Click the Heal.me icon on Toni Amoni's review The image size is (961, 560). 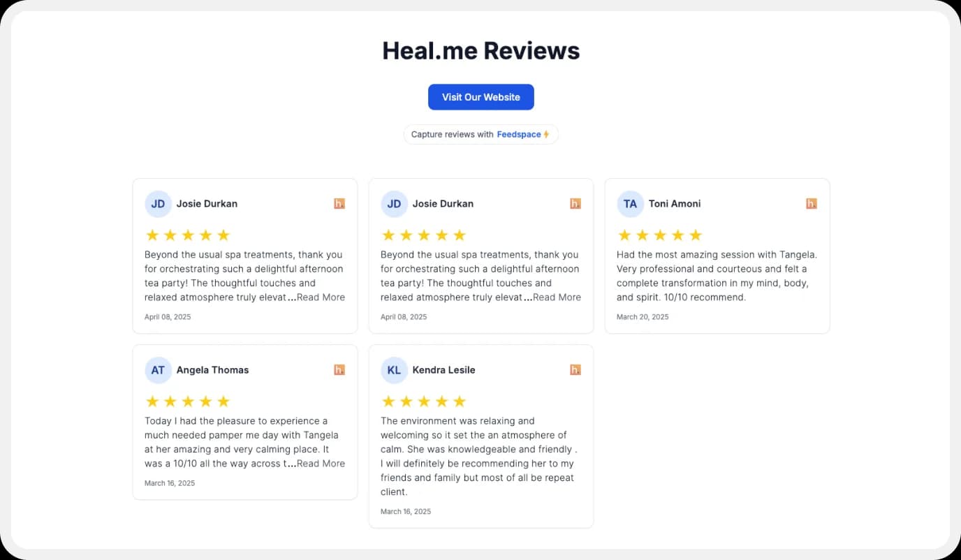click(811, 203)
